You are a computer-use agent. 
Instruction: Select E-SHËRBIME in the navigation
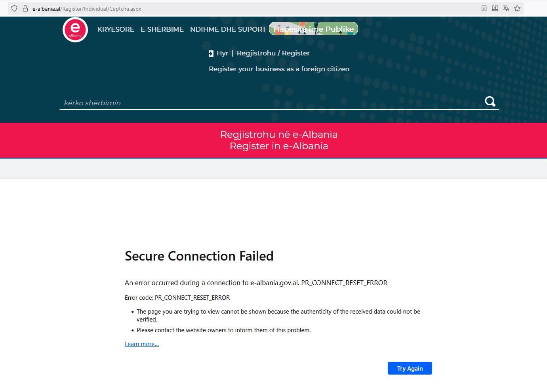tap(162, 29)
